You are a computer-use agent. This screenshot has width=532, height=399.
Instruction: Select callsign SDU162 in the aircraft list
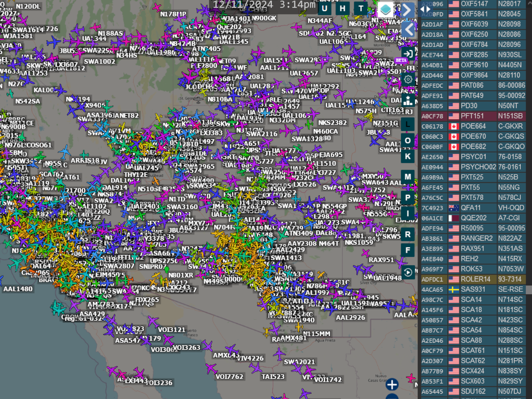pyautogui.click(x=473, y=392)
